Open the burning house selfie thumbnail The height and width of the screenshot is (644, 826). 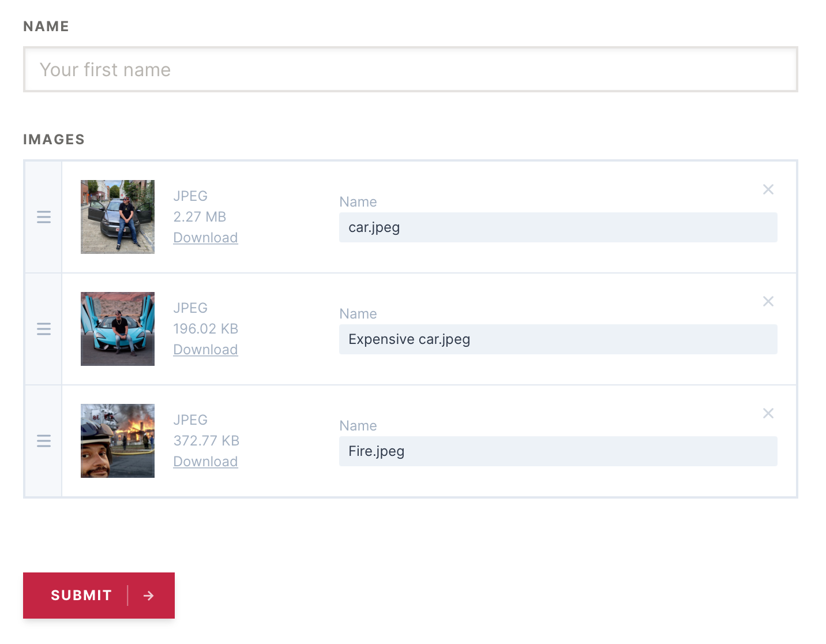[117, 440]
